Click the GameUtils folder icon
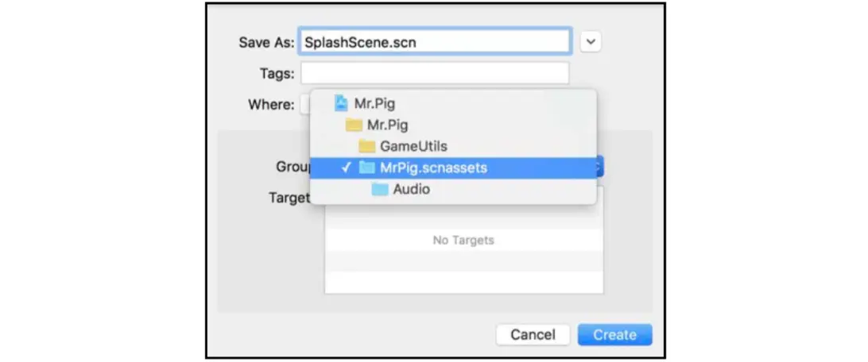Viewport: 868px width, 362px height. (x=366, y=146)
